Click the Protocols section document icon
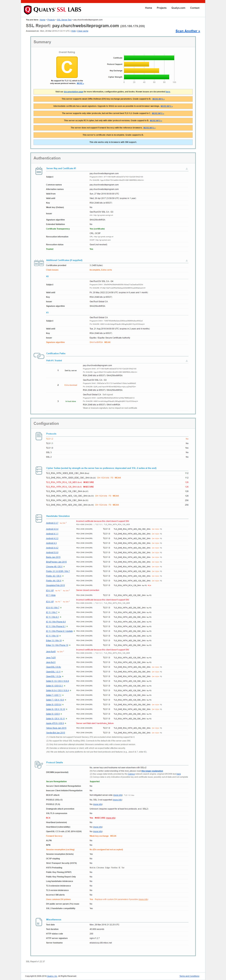 (39, 436)
